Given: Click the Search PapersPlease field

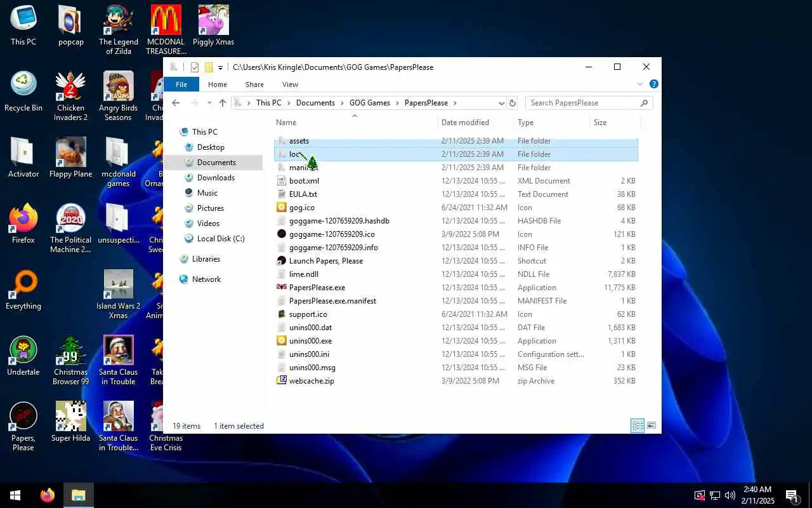Looking at the screenshot, I should coord(589,103).
